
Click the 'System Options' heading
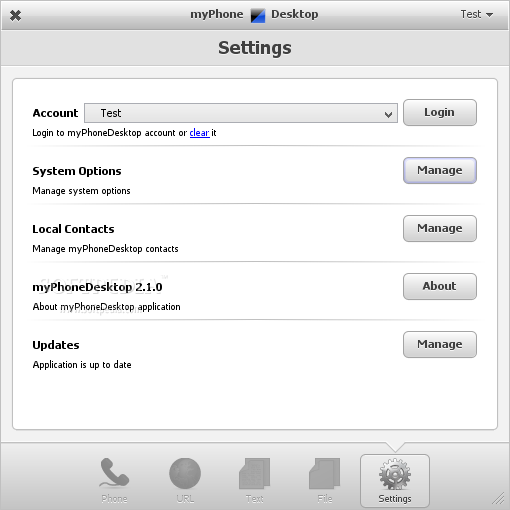(77, 171)
